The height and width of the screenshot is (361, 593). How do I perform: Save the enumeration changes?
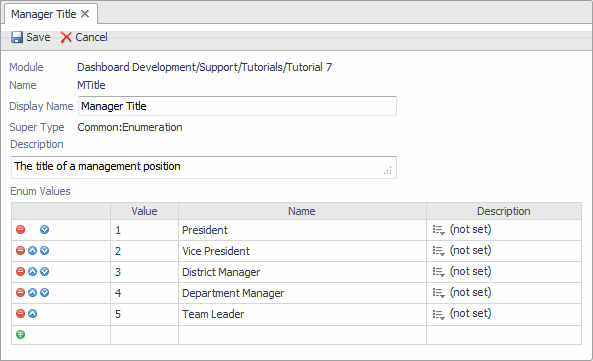[31, 37]
